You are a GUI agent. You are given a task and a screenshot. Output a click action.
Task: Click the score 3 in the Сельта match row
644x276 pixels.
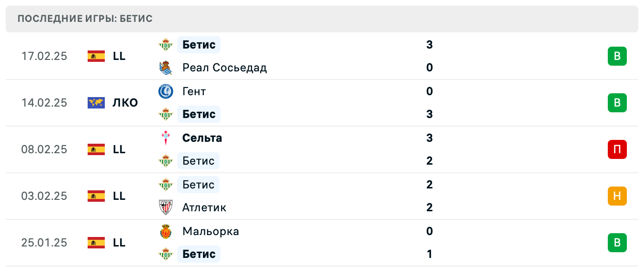[430, 138]
